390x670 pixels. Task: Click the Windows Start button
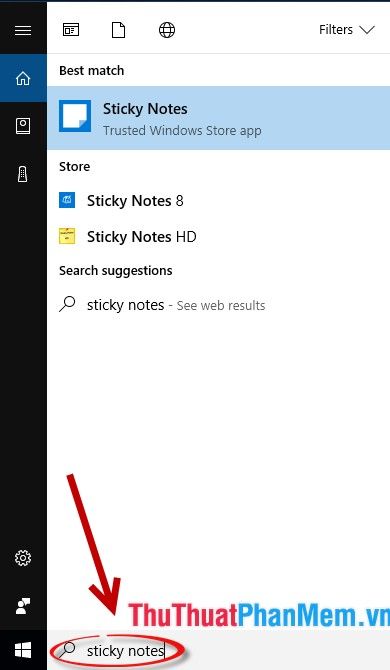(23, 651)
